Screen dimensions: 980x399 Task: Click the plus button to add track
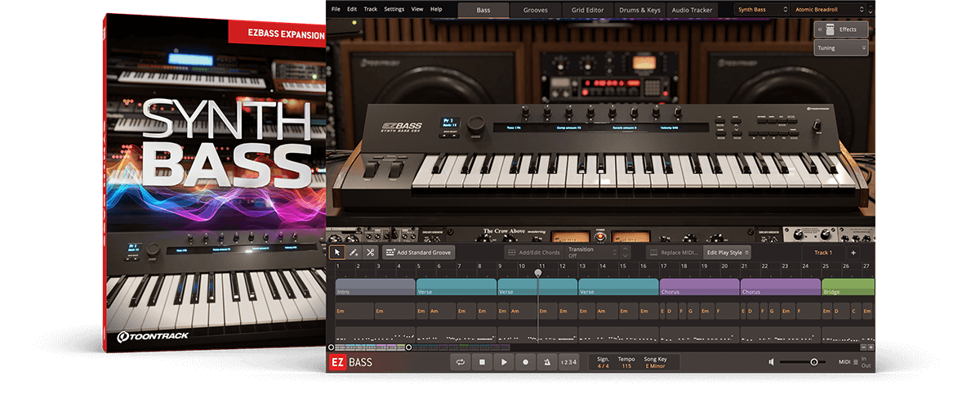coord(853,253)
